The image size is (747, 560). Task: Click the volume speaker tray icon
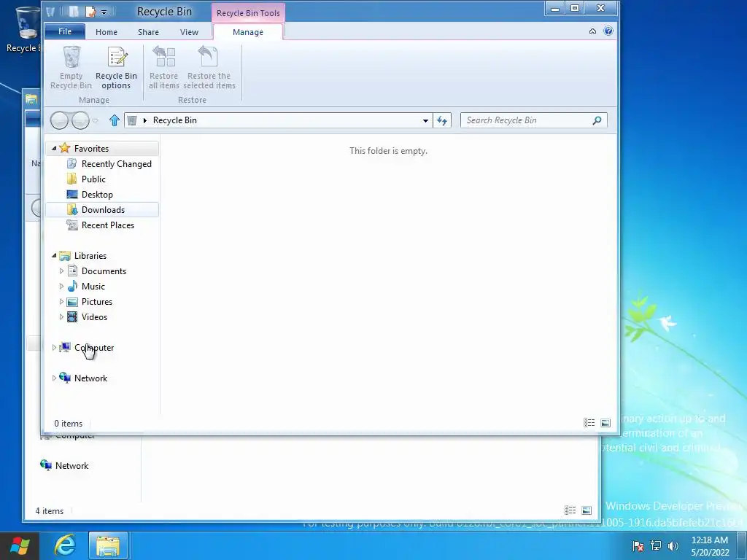[673, 545]
